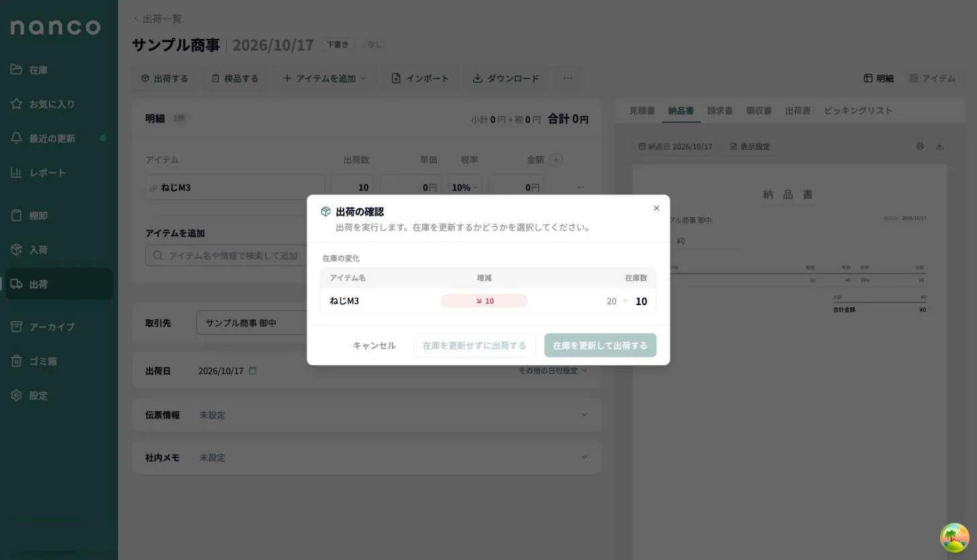Switch to 明細 view
The image size is (977, 560).
[878, 78]
